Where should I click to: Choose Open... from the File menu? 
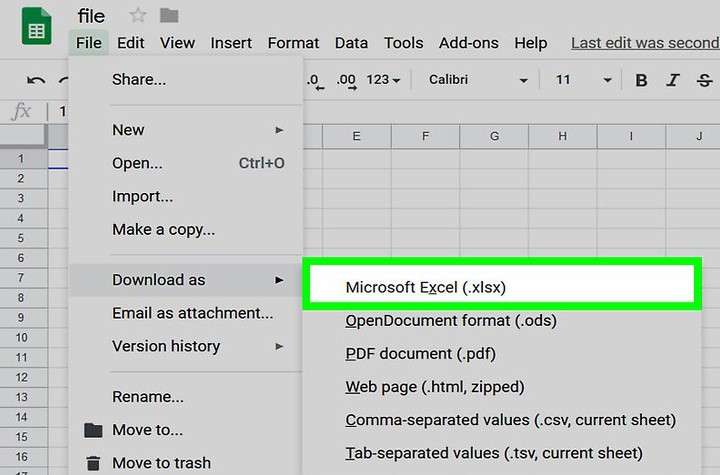pos(186,163)
